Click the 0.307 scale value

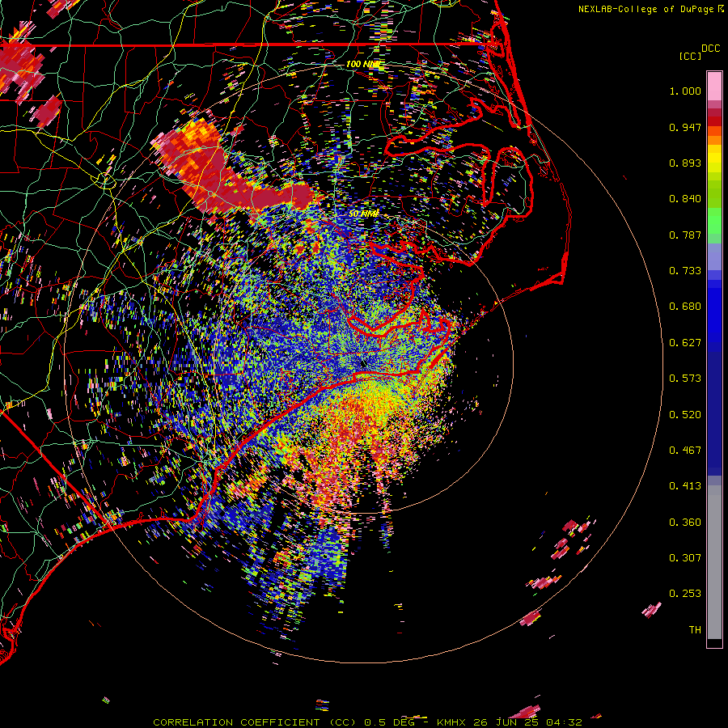[x=685, y=558]
